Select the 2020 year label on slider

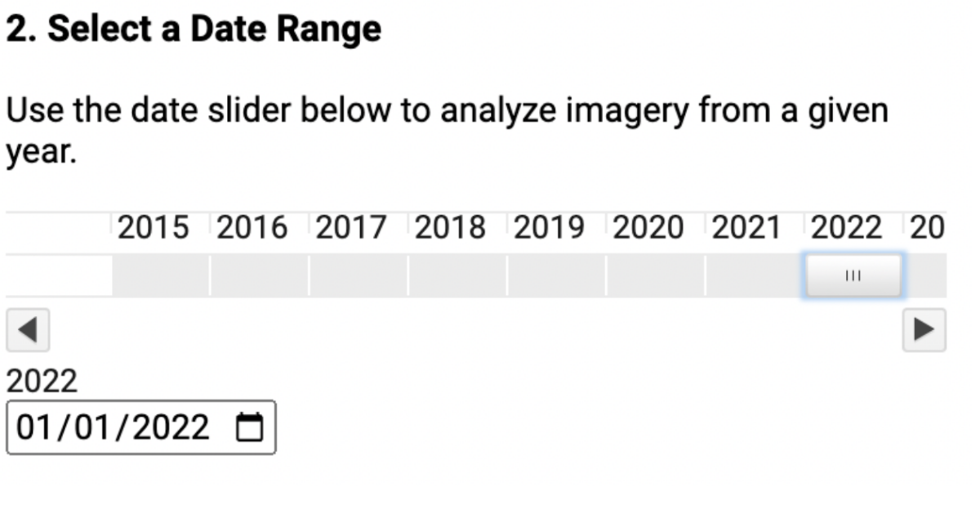tap(648, 228)
